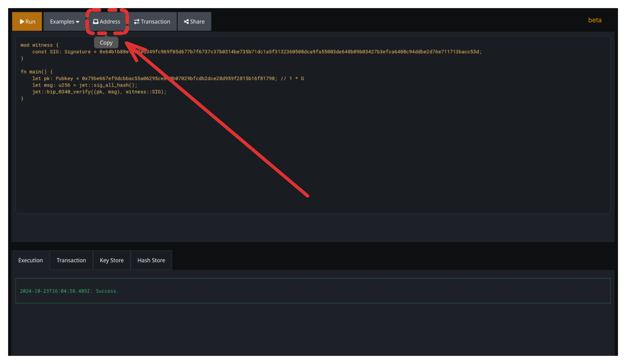Click the orange beta label
Viewport: 626px width, 364px height.
(595, 20)
